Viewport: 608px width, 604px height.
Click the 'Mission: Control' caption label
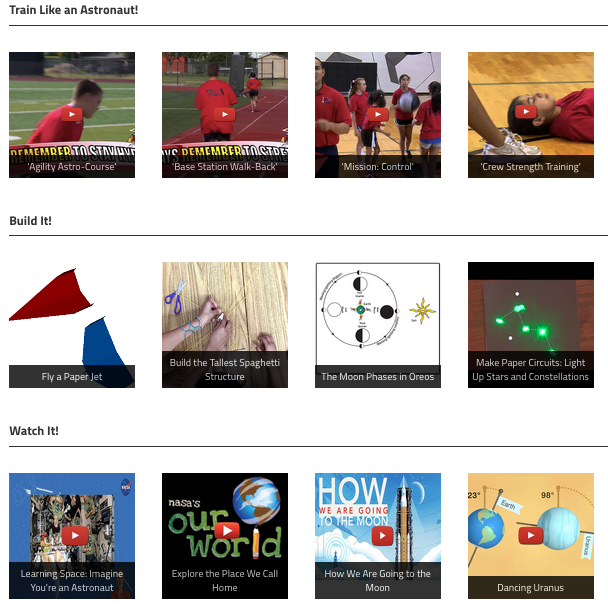point(378,167)
